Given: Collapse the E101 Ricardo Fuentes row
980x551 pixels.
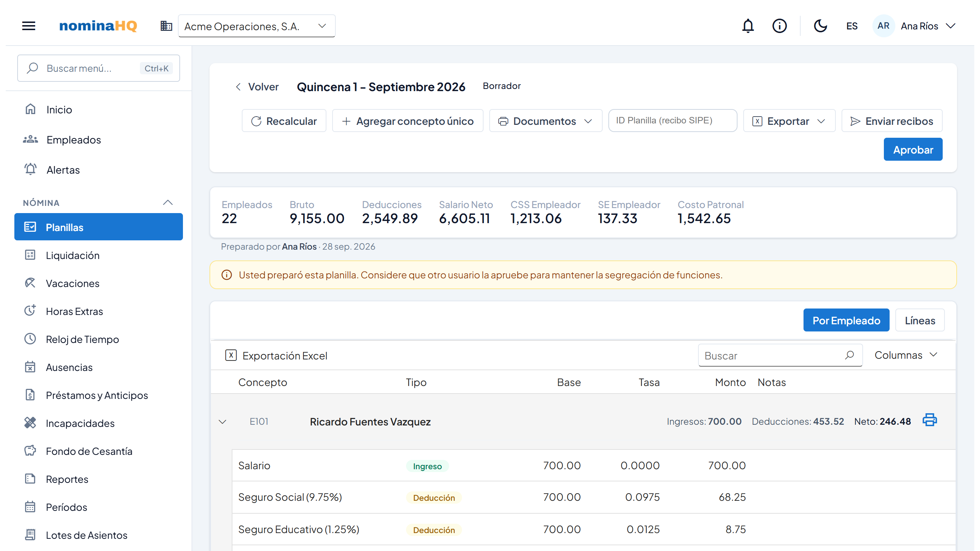Looking at the screenshot, I should 222,422.
